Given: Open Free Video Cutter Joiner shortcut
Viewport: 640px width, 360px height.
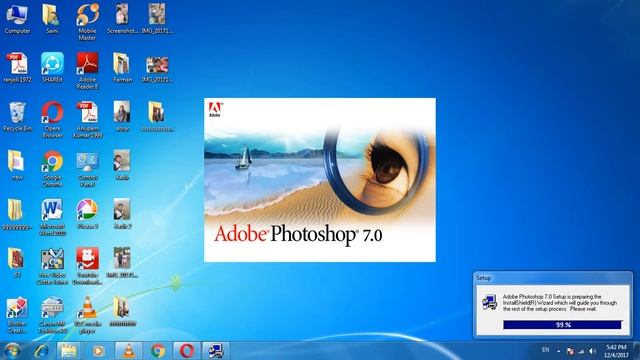Looking at the screenshot, I should click(52, 266).
